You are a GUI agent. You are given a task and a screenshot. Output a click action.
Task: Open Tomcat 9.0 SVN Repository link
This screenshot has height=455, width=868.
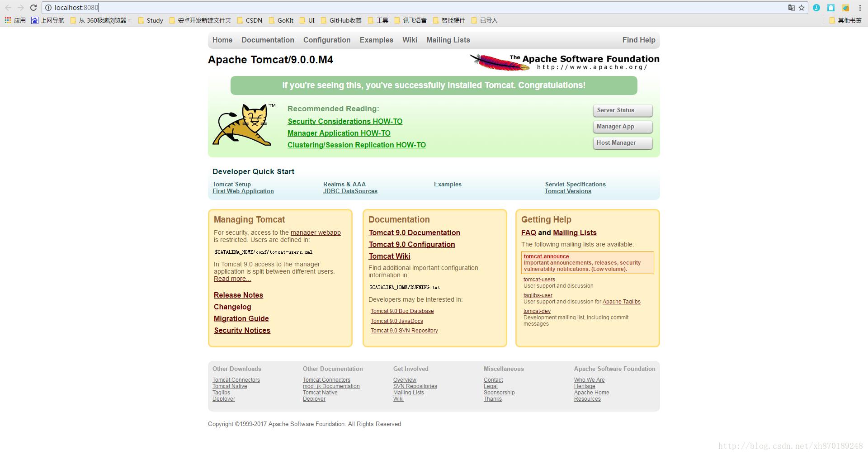[404, 331]
